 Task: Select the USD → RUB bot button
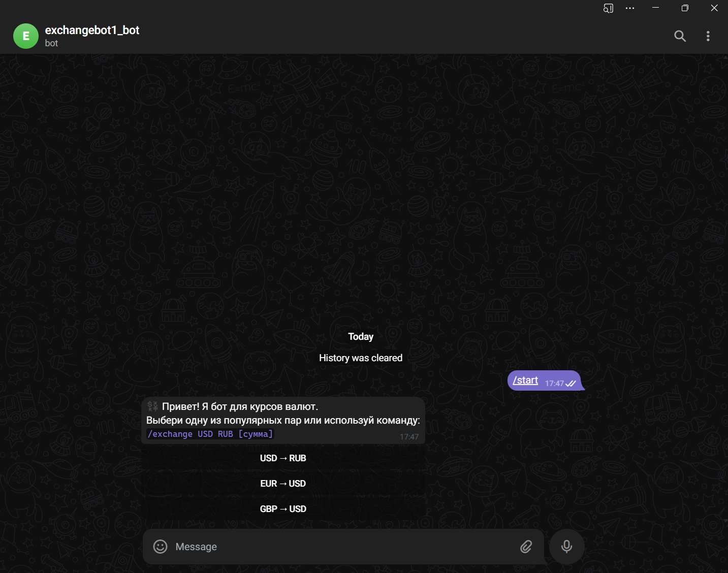coord(283,458)
